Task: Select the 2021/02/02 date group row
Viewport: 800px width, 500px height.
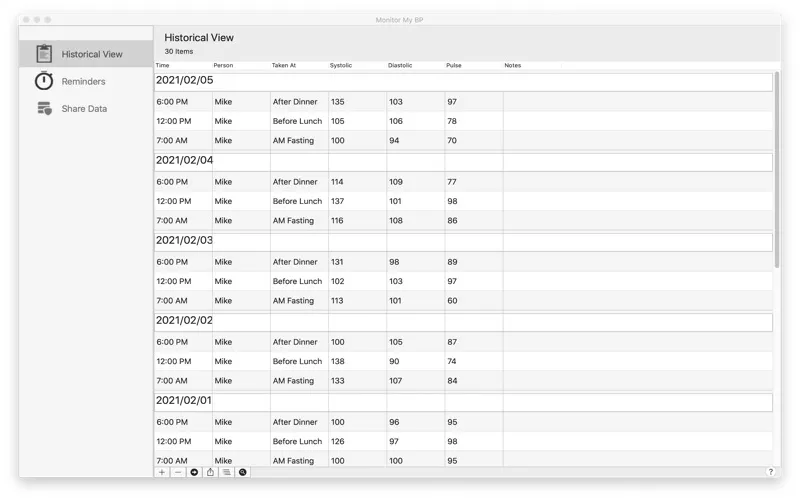Action: point(463,322)
